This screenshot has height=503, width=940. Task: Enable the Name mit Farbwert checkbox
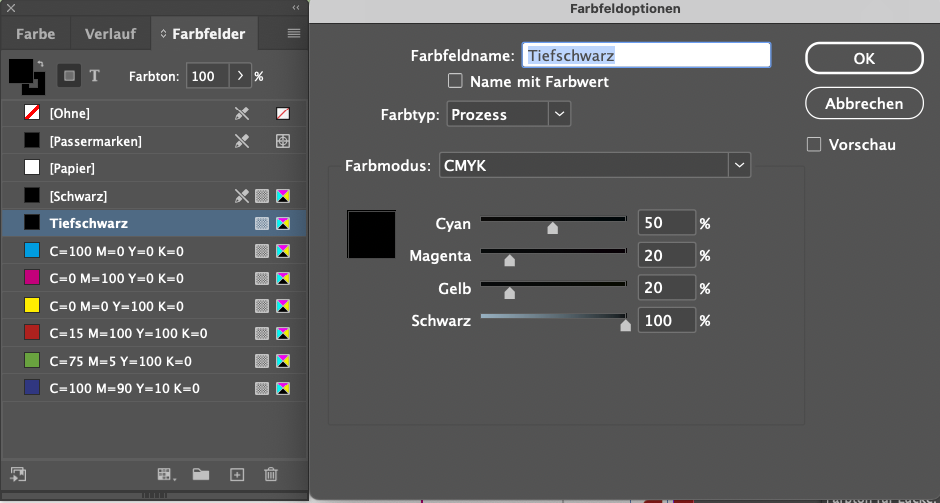point(455,80)
